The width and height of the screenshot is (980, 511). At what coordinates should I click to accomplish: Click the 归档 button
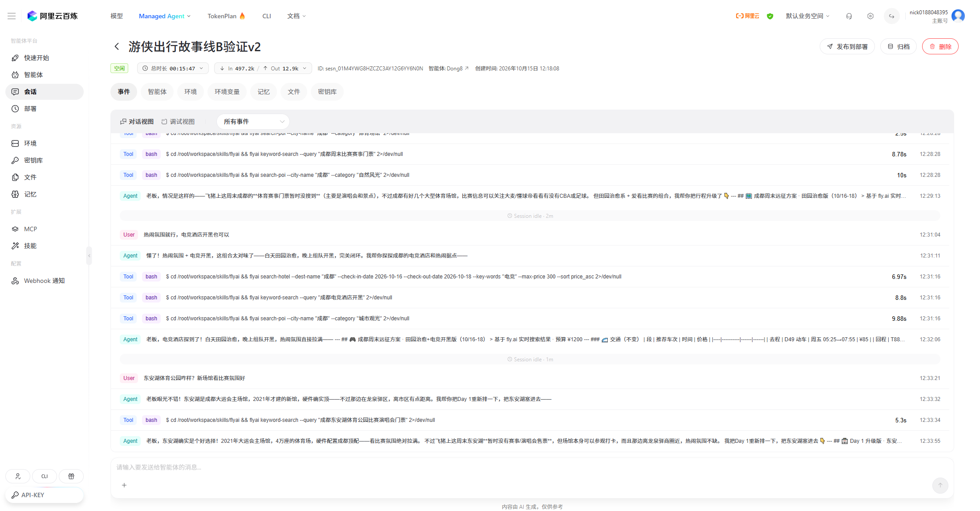coord(899,47)
